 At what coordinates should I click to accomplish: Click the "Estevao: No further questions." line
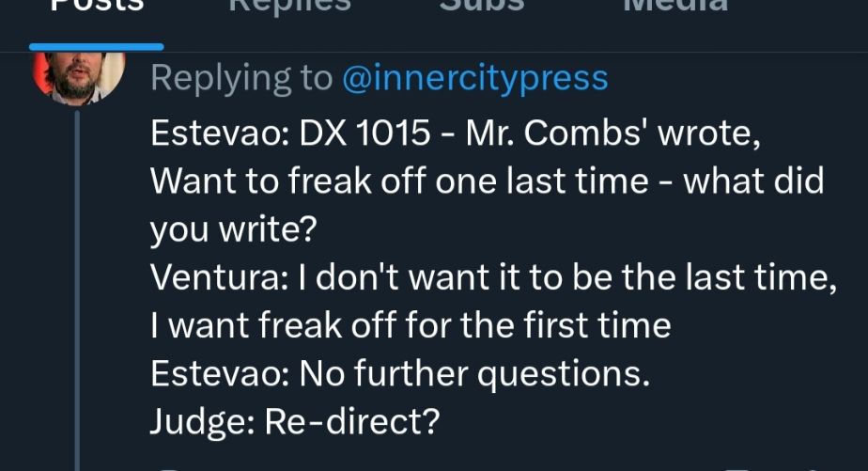(x=400, y=374)
